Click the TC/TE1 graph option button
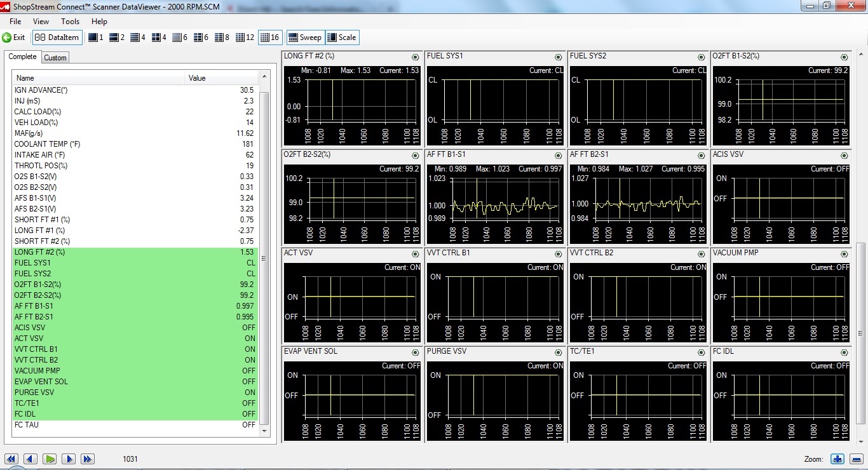Image resolution: width=868 pixels, height=470 pixels. click(x=702, y=352)
